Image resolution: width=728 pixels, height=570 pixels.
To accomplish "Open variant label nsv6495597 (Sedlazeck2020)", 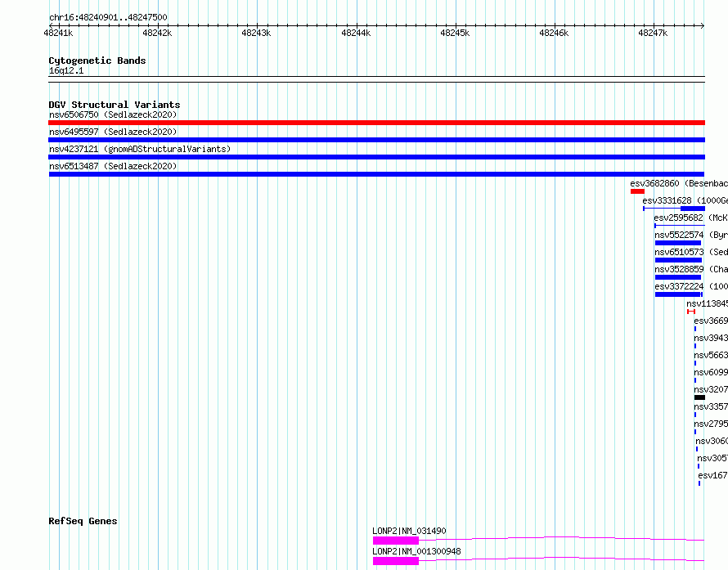I will [x=113, y=132].
